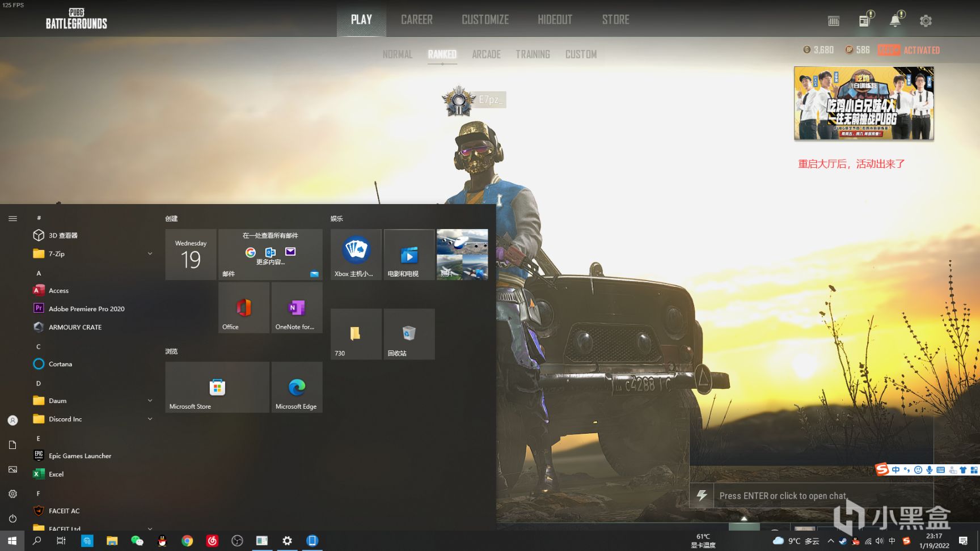Select the ARCADE mode

(x=487, y=54)
